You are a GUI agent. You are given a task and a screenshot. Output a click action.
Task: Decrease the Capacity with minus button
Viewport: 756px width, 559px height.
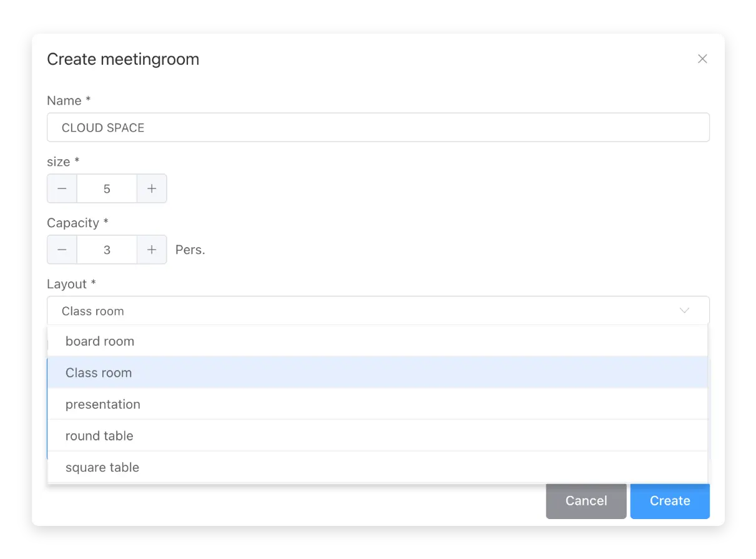62,250
